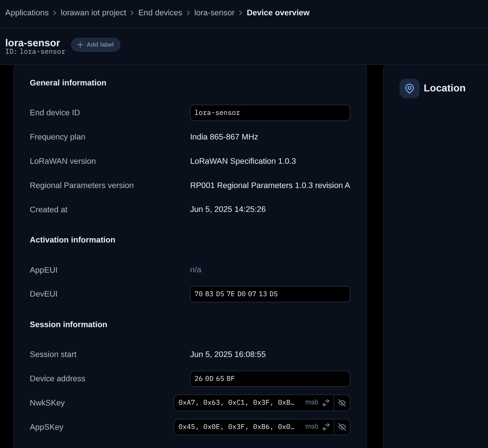Click the NwkSKey value field

pyautogui.click(x=237, y=403)
